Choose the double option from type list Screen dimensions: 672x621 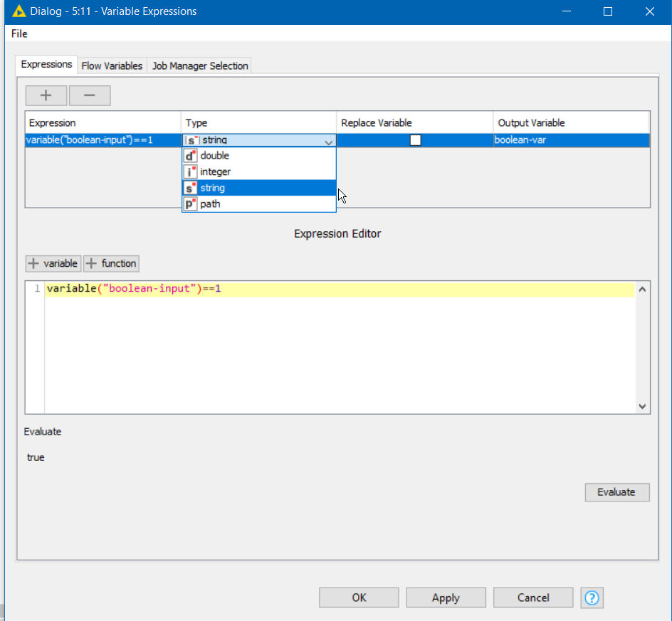tap(215, 156)
